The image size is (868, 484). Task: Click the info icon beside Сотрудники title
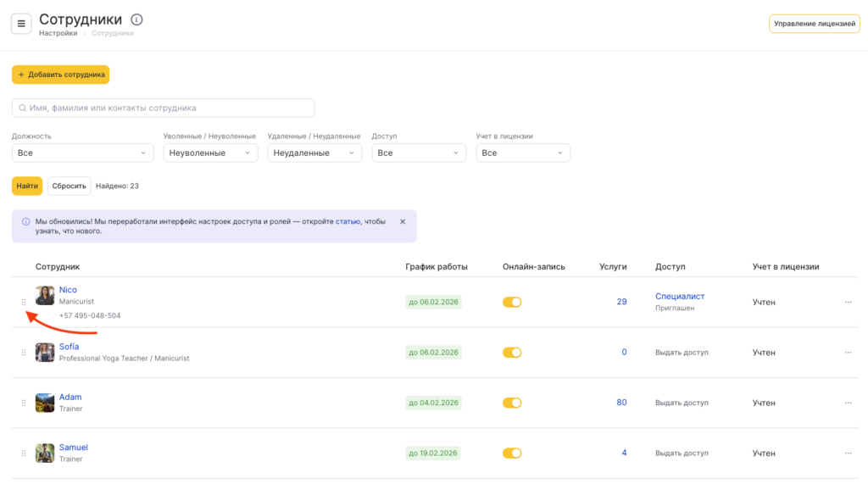point(137,19)
